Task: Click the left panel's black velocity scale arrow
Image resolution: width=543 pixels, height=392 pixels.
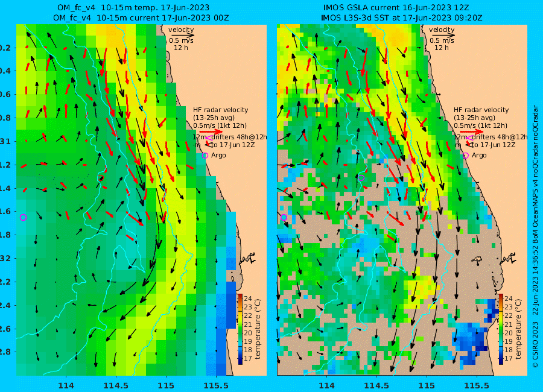Action: (182, 35)
